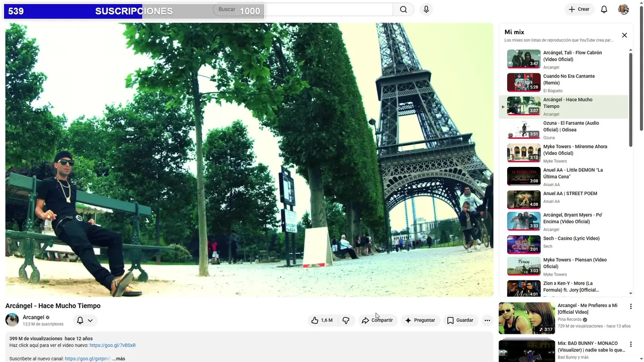Click the video player area
This screenshot has width=644, height=362.
[249, 160]
